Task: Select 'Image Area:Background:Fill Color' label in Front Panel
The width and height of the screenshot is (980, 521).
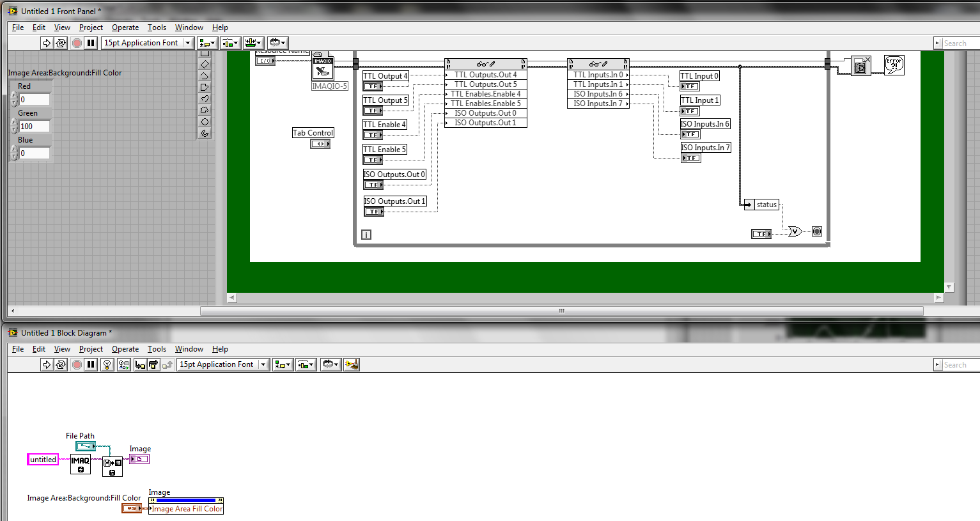Action: (65, 73)
